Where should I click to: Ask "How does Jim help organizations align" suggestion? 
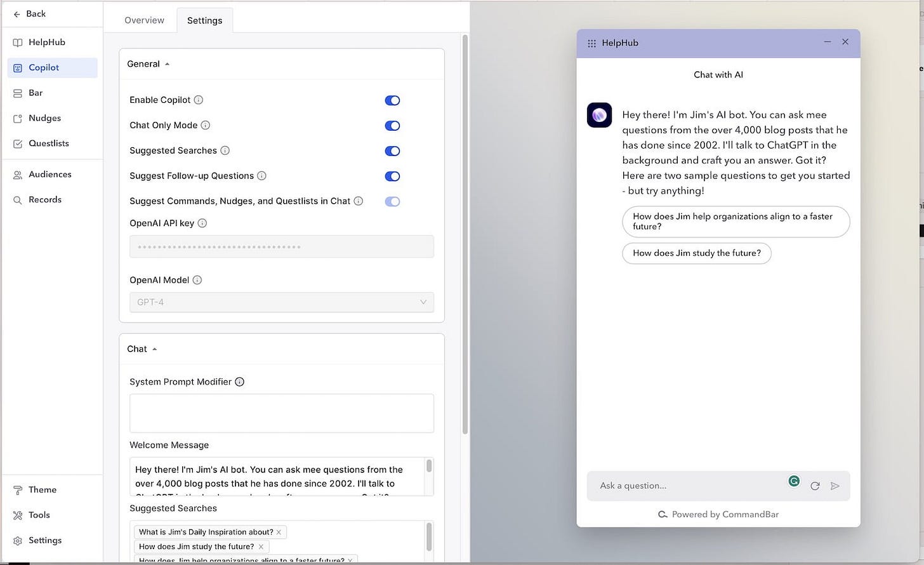[736, 222]
